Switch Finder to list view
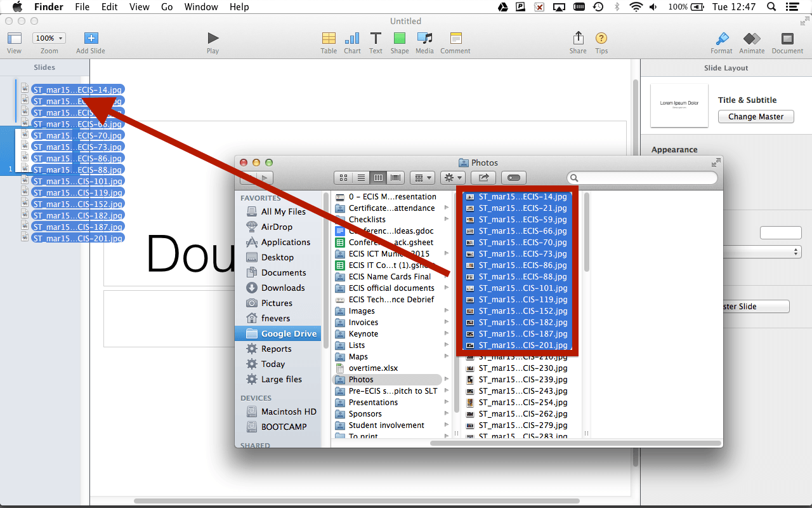This screenshot has width=812, height=508. pyautogui.click(x=360, y=177)
